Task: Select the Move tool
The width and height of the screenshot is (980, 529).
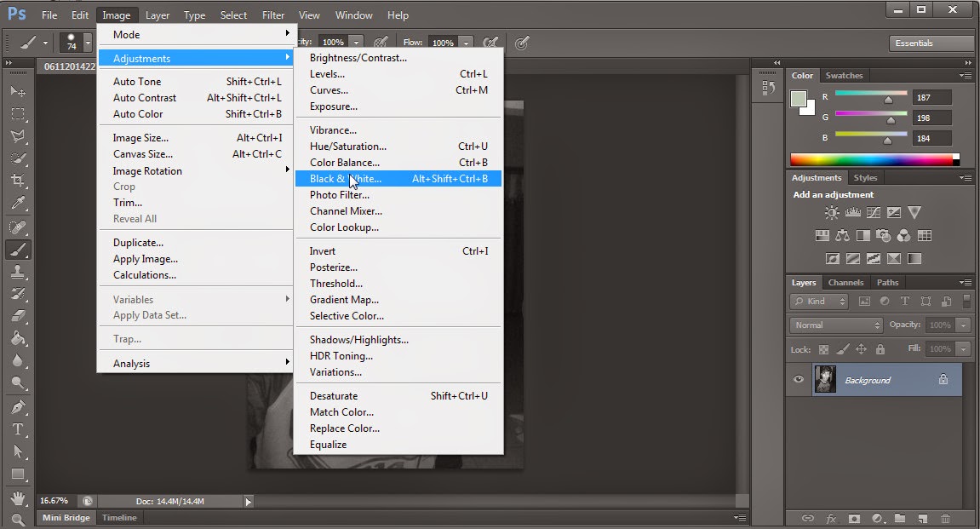Action: pyautogui.click(x=18, y=91)
